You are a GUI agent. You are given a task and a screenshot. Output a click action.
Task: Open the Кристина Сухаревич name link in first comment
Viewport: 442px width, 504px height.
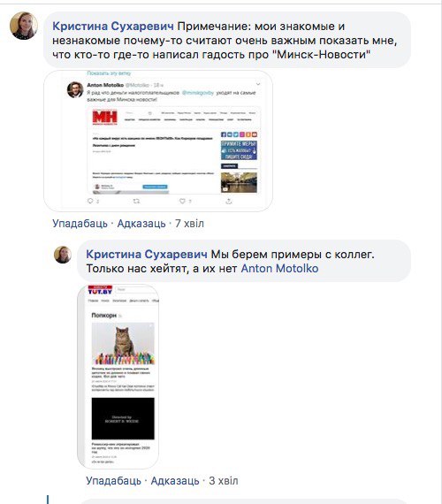pyautogui.click(x=113, y=26)
